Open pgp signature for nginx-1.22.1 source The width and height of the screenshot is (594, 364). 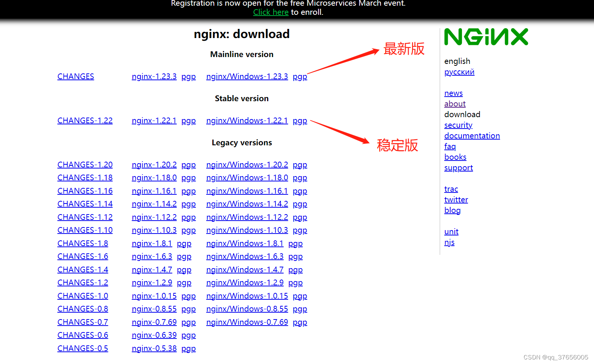tap(188, 121)
